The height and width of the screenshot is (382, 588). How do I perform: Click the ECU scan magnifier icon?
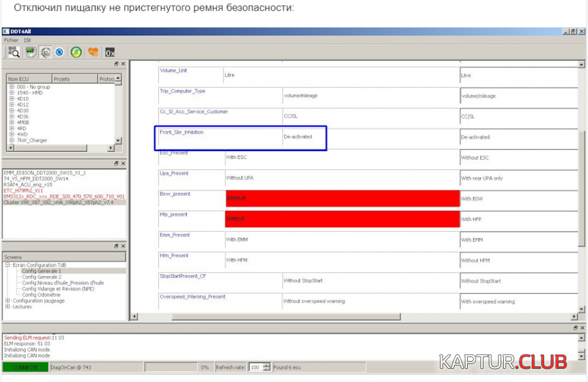[13, 52]
